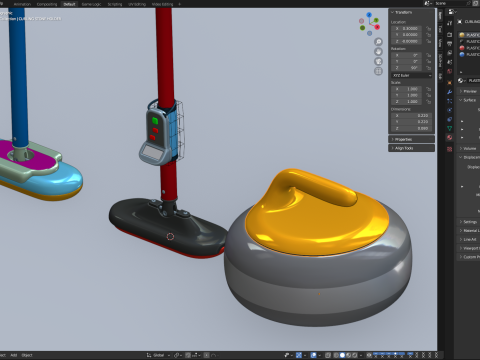Click the Rotation Z value field

[407, 68]
